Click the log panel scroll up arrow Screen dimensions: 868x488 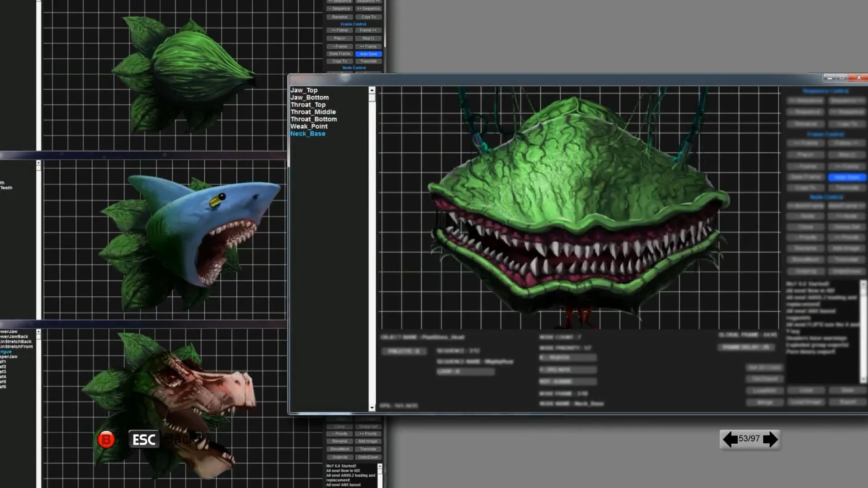click(x=380, y=466)
